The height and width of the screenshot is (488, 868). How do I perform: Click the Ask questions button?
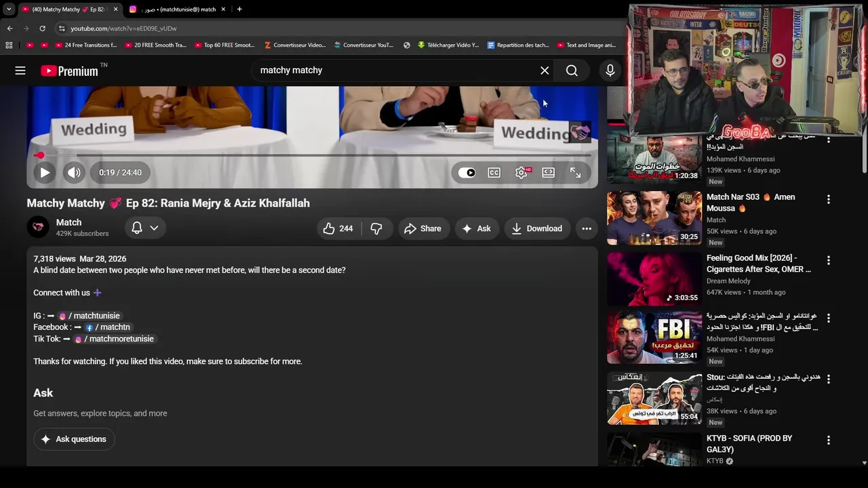tap(75, 439)
